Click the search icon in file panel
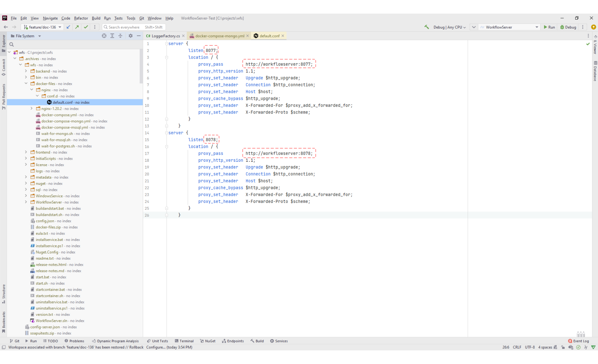Screen dimensions: 598x364 click(12, 45)
